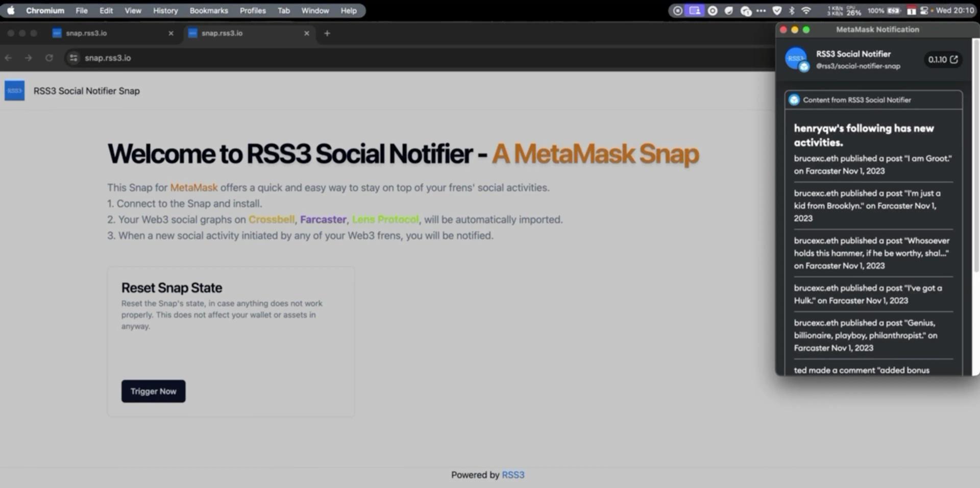
Task: Open the Wi-Fi status menu
Action: tap(806, 11)
